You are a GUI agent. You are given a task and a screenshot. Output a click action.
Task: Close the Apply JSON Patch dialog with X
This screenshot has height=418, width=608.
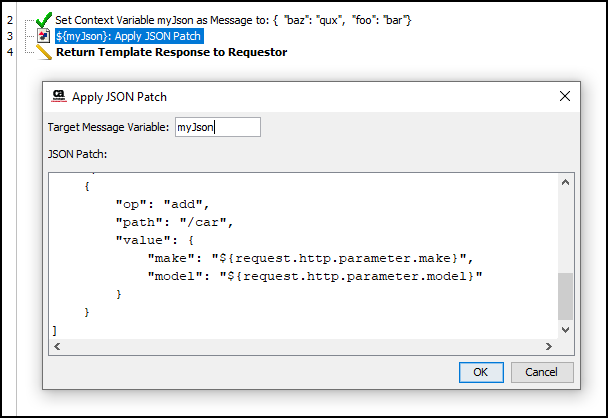pos(565,96)
